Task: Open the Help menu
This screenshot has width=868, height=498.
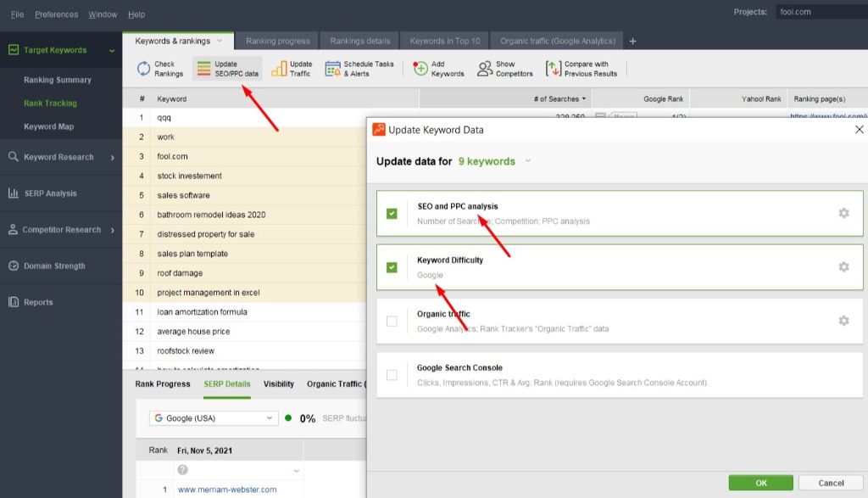Action: click(136, 14)
